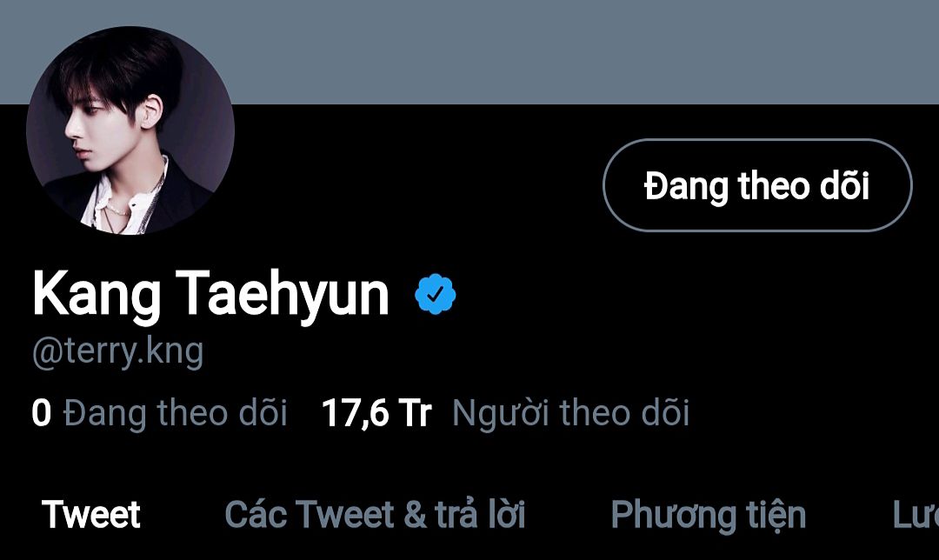Click the @terry.kng username handle
The image size is (939, 560).
click(x=118, y=351)
